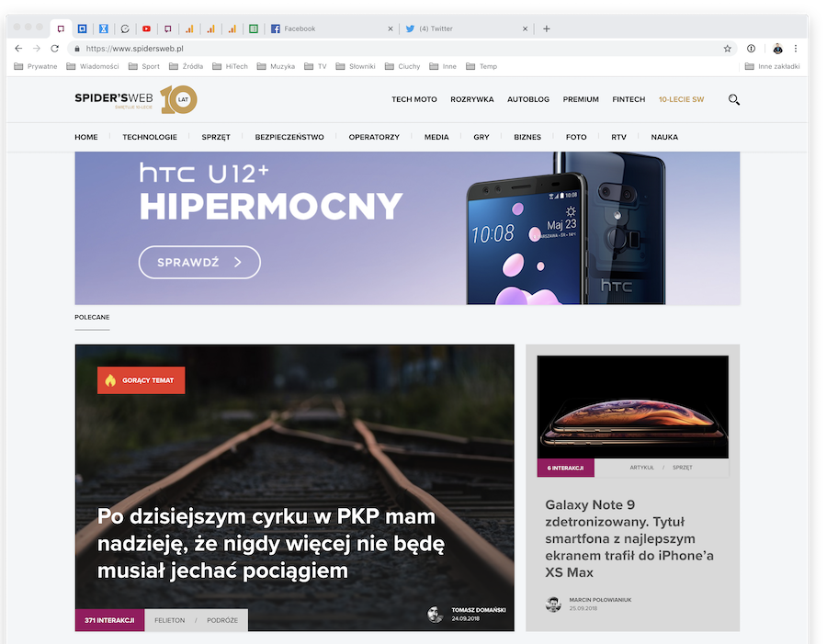Click the padlock site security icon
This screenshot has height=644, width=827.
point(77,49)
